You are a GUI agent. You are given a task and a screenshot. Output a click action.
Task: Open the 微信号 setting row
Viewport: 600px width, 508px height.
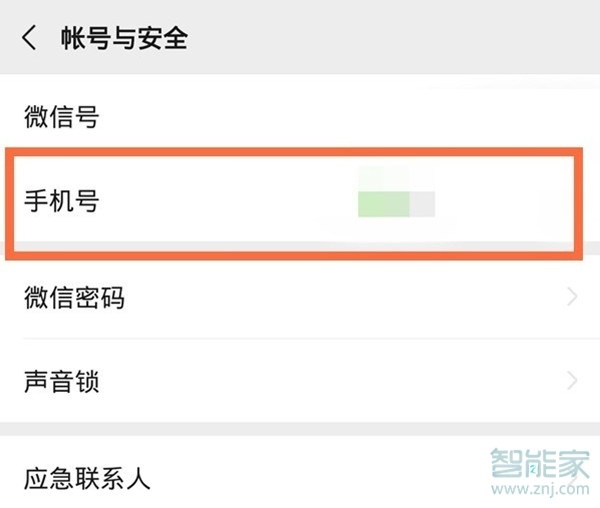(x=62, y=118)
